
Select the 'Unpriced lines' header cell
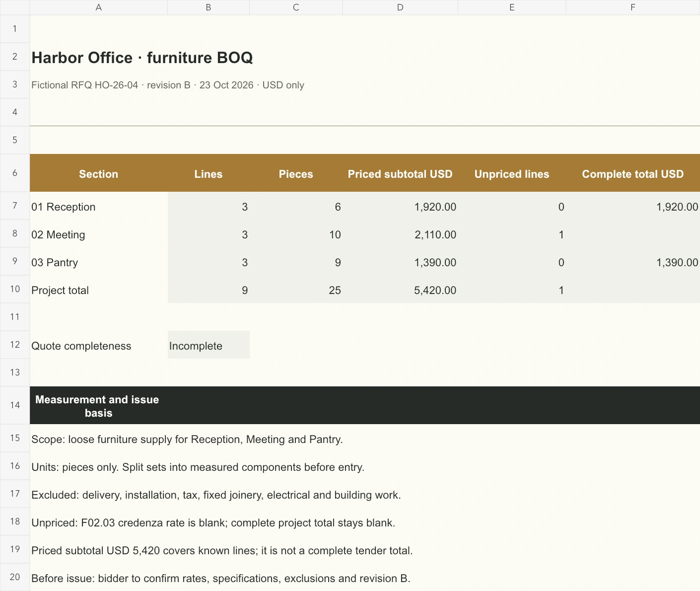[512, 173]
